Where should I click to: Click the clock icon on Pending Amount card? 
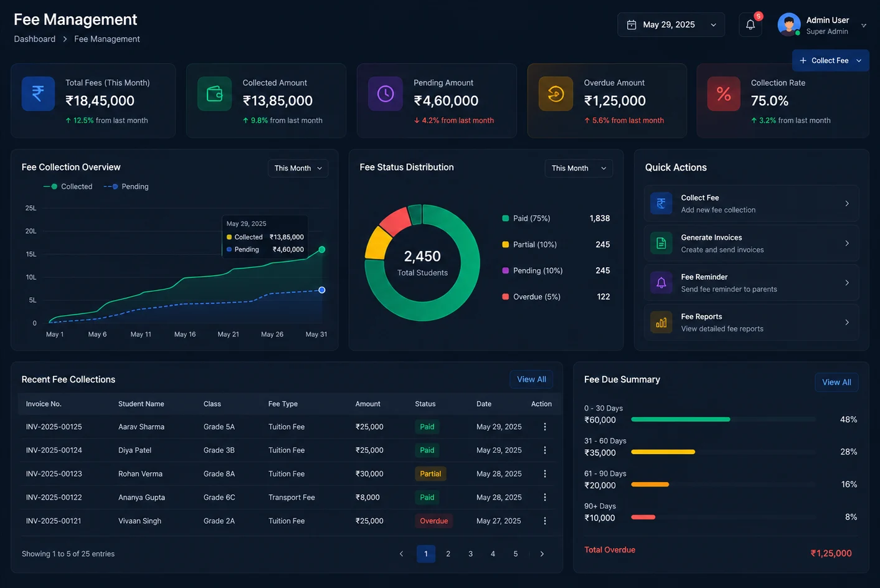click(386, 93)
